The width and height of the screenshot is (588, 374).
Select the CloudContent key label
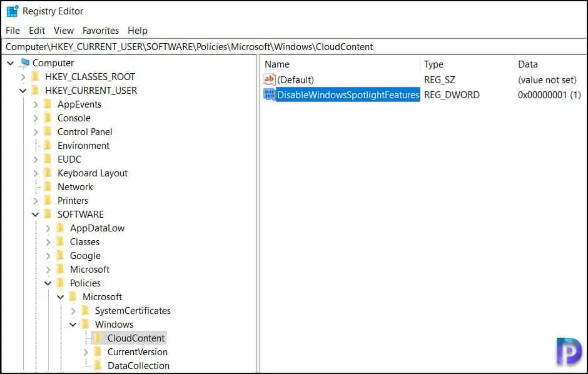pyautogui.click(x=136, y=338)
